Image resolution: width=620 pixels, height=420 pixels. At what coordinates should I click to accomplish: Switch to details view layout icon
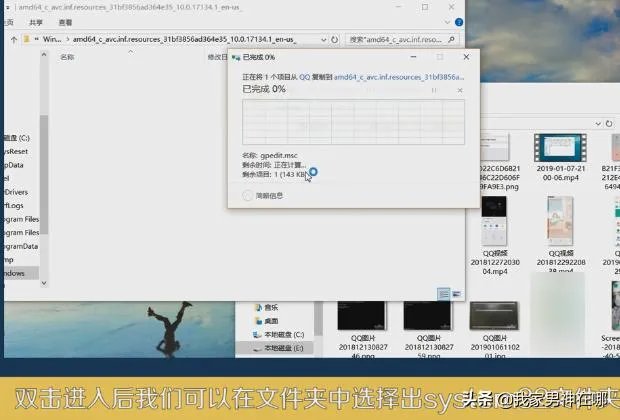click(444, 294)
